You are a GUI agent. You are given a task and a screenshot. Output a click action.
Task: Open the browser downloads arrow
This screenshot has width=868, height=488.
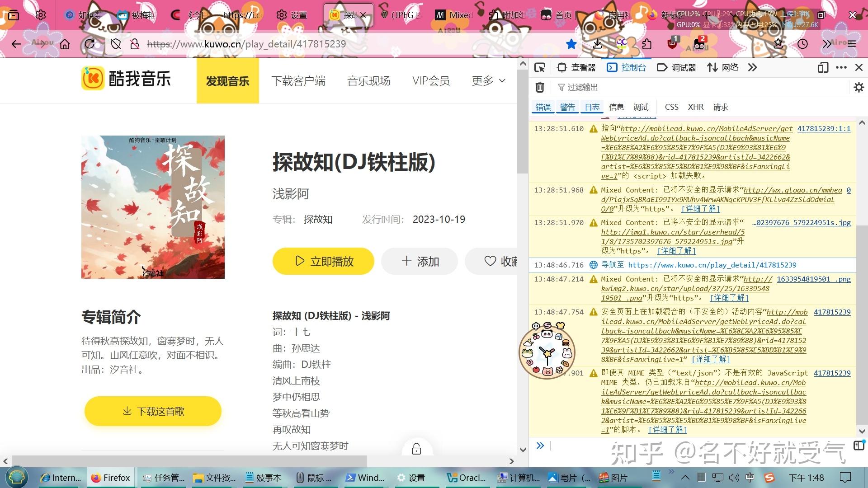[597, 44]
